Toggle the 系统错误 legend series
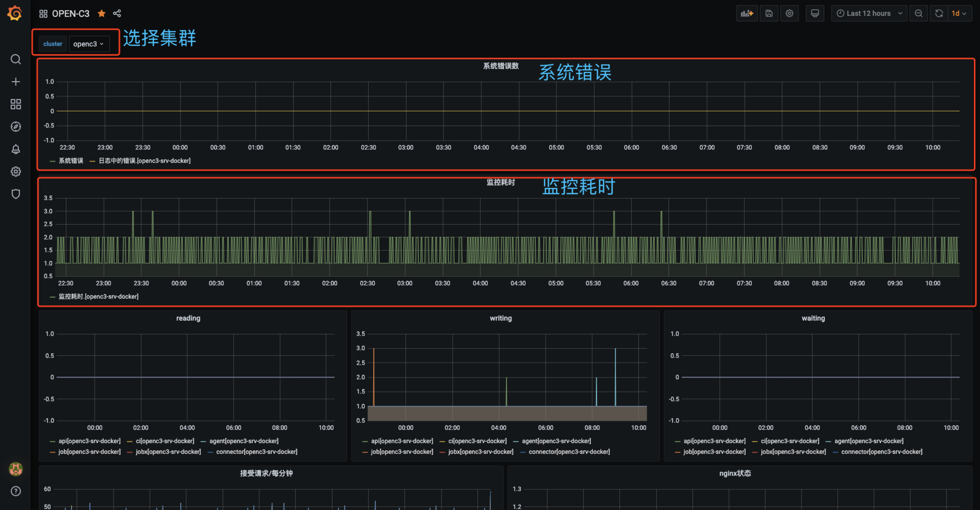This screenshot has width=980, height=510. pyautogui.click(x=71, y=161)
